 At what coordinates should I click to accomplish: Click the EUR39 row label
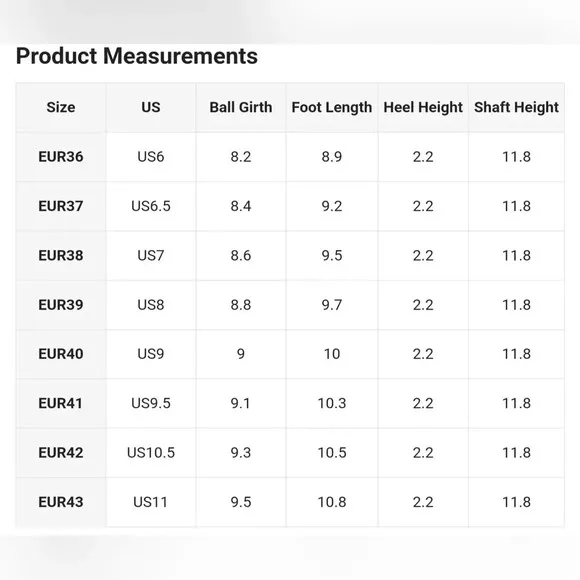point(61,305)
